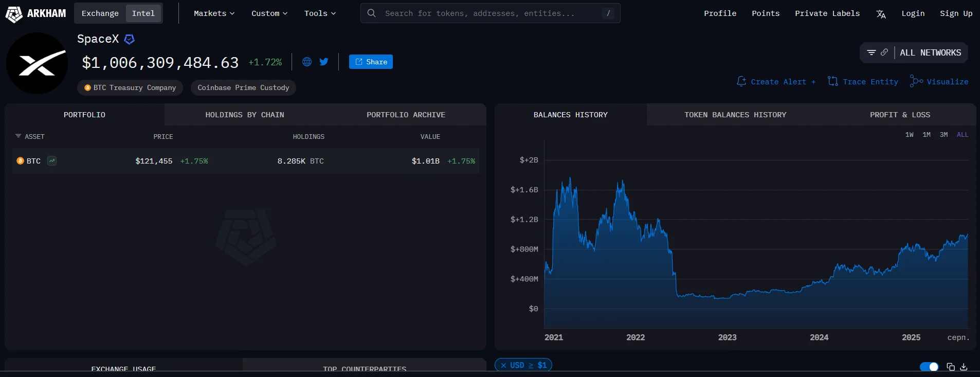980x377 pixels.
Task: Open the Profit & Loss tab
Action: (900, 115)
